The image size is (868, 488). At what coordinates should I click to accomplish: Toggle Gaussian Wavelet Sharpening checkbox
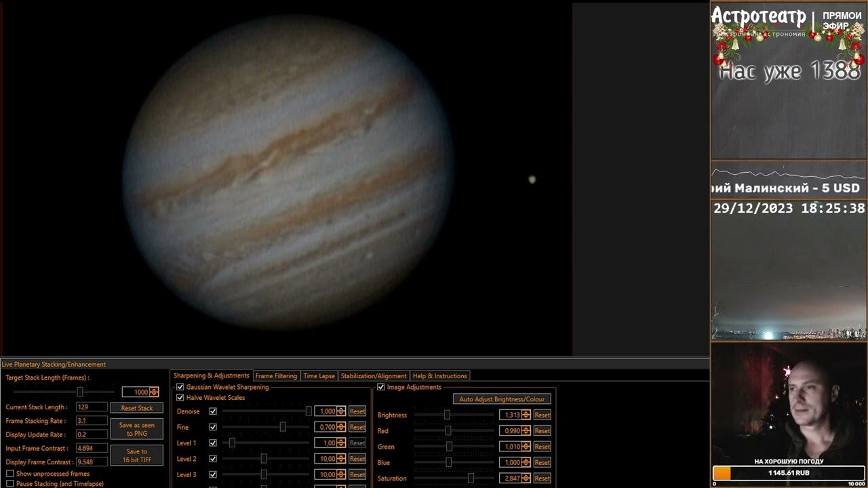(x=180, y=387)
